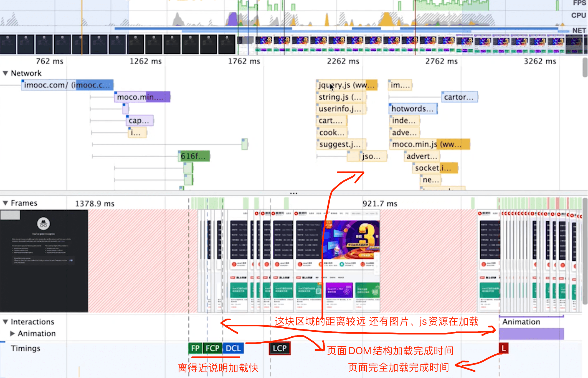Select the hotwords network request
The height and width of the screenshot is (378, 588).
click(x=413, y=109)
